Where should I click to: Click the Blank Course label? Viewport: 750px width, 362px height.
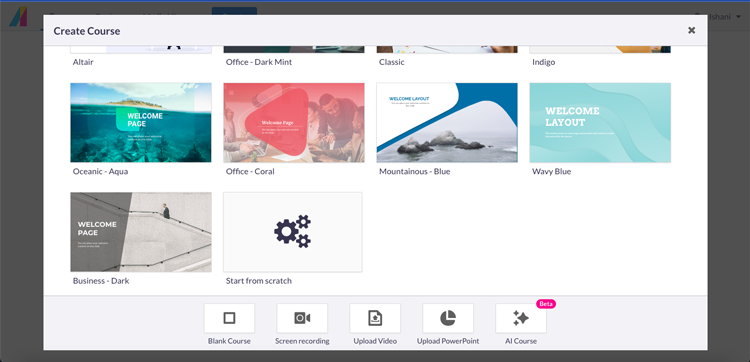pos(229,341)
